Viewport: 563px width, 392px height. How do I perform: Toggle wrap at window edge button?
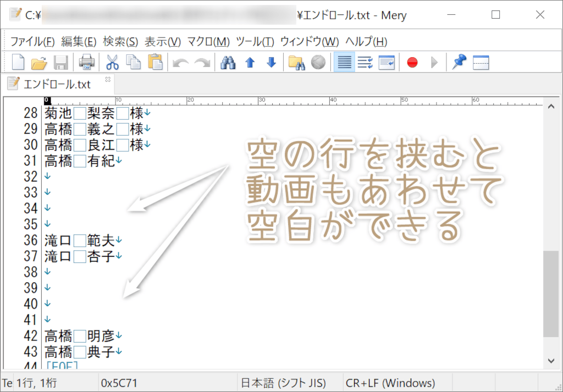[387, 62]
